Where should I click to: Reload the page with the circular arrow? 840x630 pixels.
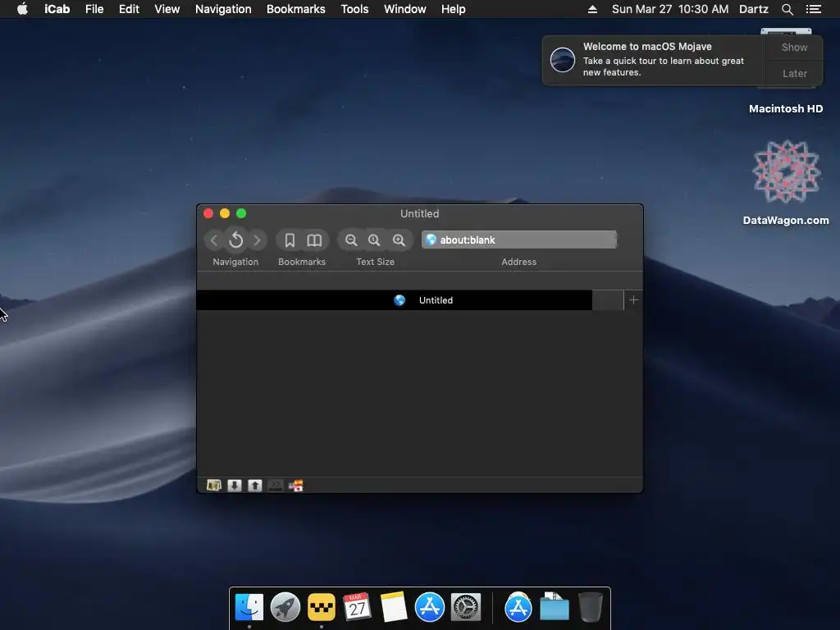[235, 240]
